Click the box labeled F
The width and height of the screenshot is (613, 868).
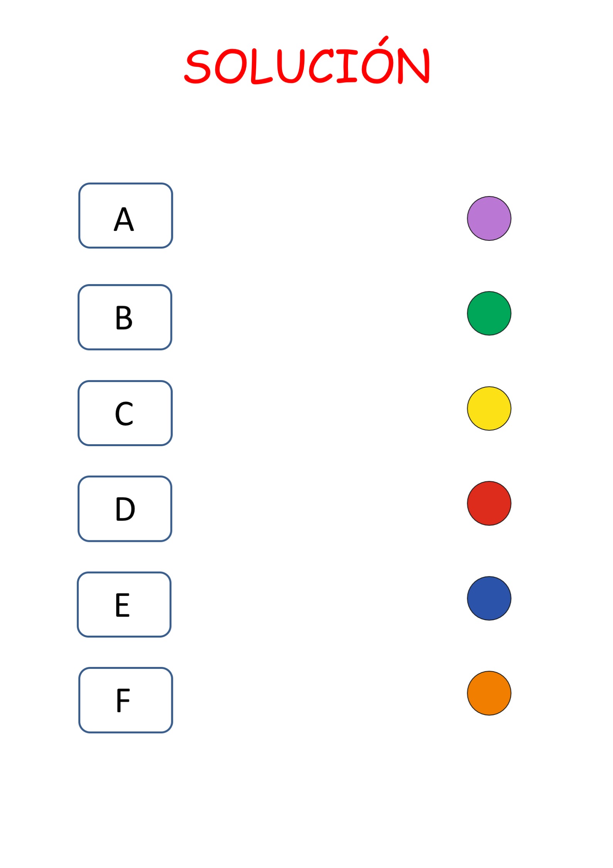coord(125,700)
